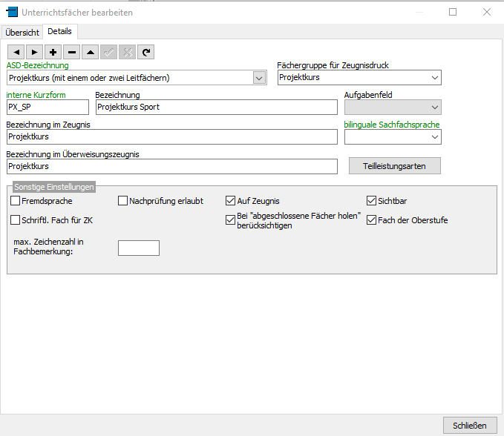Go to previous record with left arrow

pos(16,52)
